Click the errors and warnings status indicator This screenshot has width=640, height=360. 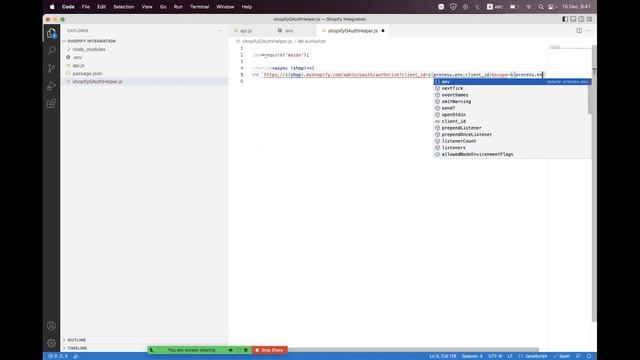pos(58,356)
